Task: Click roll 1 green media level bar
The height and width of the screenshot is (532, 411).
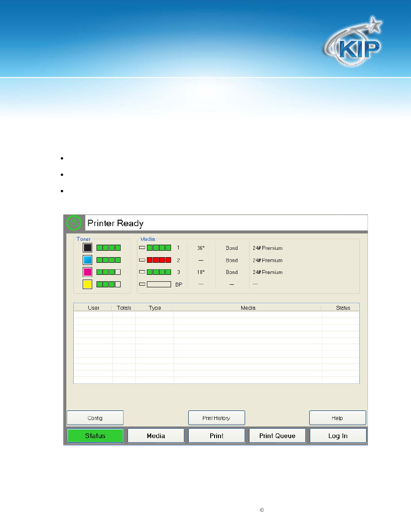Action: point(159,248)
